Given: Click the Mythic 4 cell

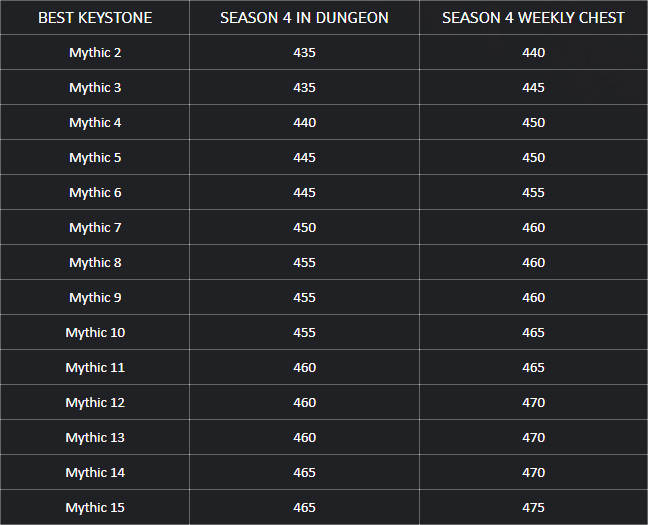Looking at the screenshot, I should click(95, 122).
